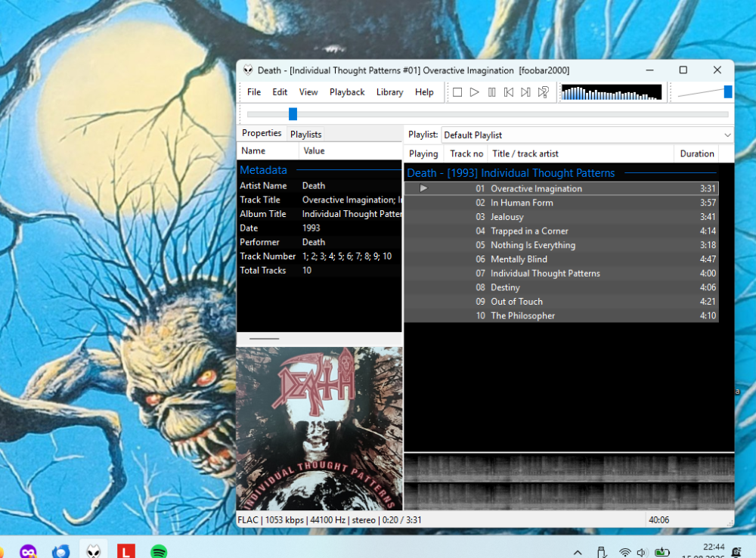Select track 09 Out of Touch

tap(561, 302)
